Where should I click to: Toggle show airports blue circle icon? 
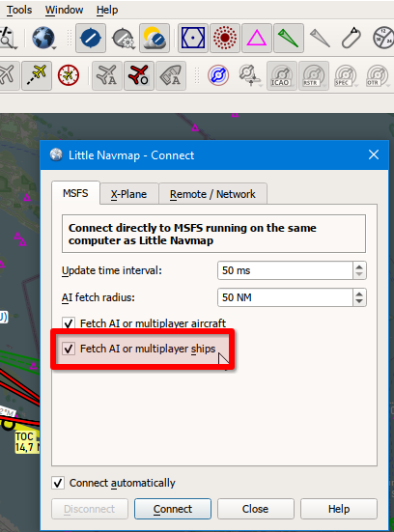coord(91,38)
